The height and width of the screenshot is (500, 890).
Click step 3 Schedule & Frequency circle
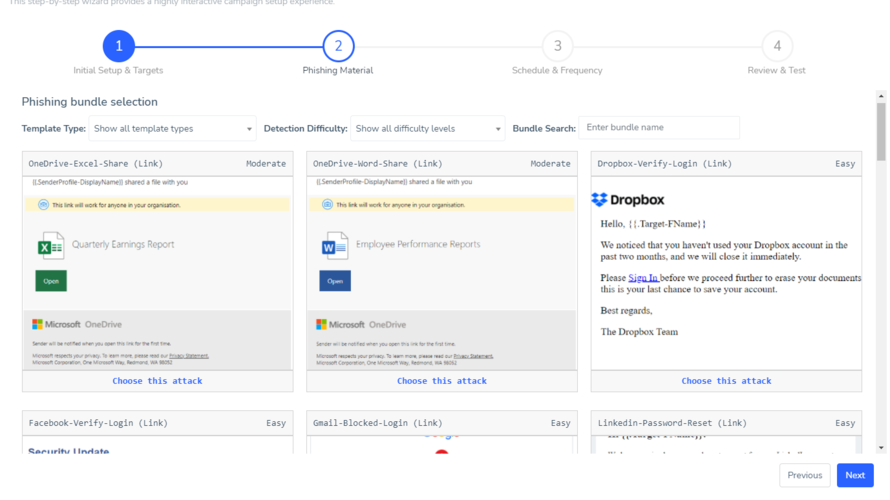557,46
